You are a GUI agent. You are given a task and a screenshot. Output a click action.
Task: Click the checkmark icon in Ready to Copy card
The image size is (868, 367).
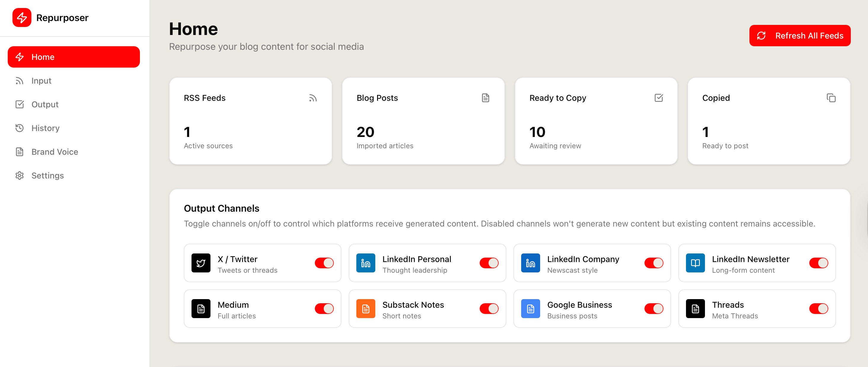coord(658,98)
